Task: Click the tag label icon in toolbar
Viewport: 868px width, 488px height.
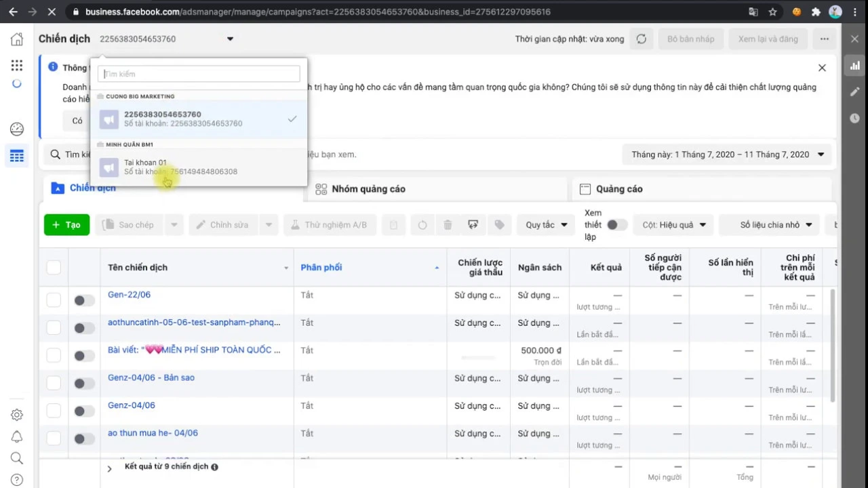Action: click(x=499, y=225)
